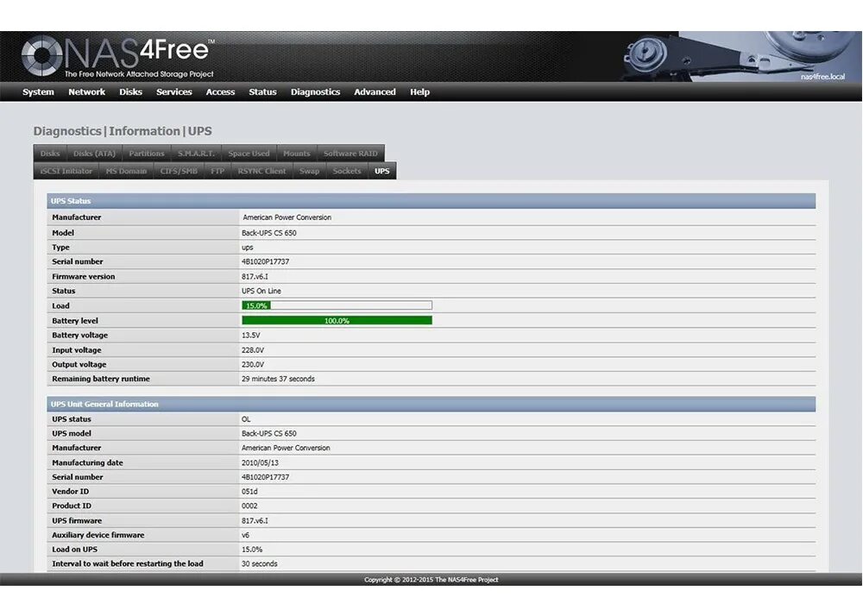Click the Battery level 100.0% bar
The width and height of the screenshot is (863, 616).
point(337,321)
